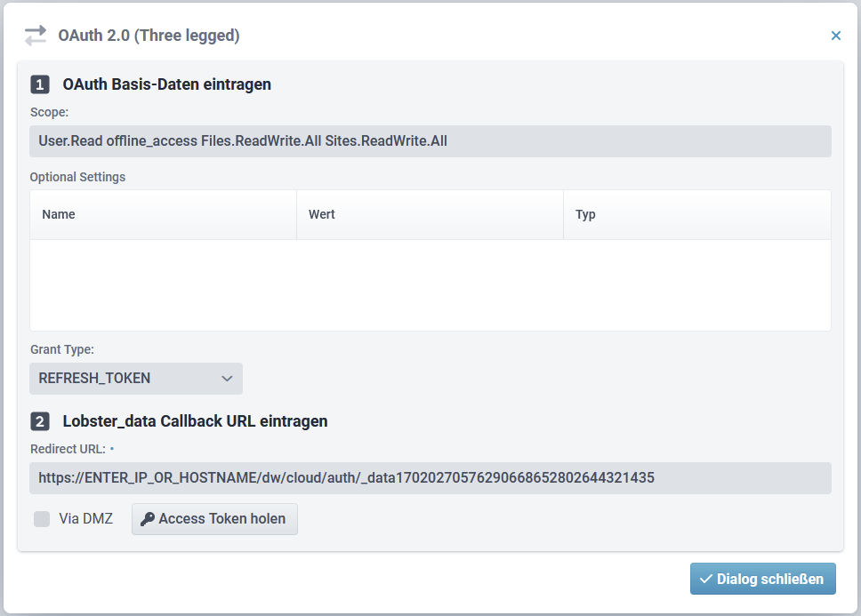
Task: Click the OAuth Basis-Daten eintragen heading
Action: (x=166, y=85)
